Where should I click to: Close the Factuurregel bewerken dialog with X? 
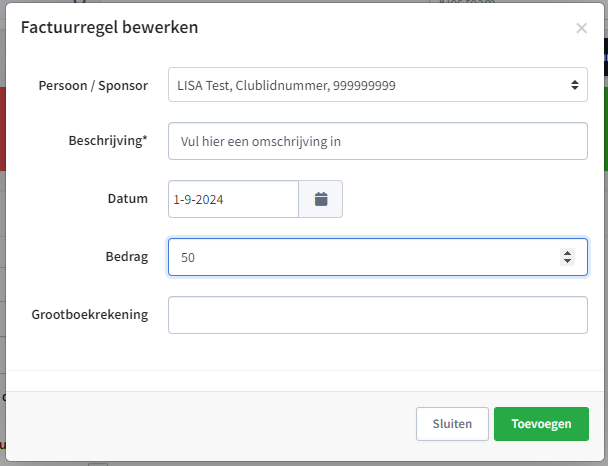pyautogui.click(x=581, y=28)
